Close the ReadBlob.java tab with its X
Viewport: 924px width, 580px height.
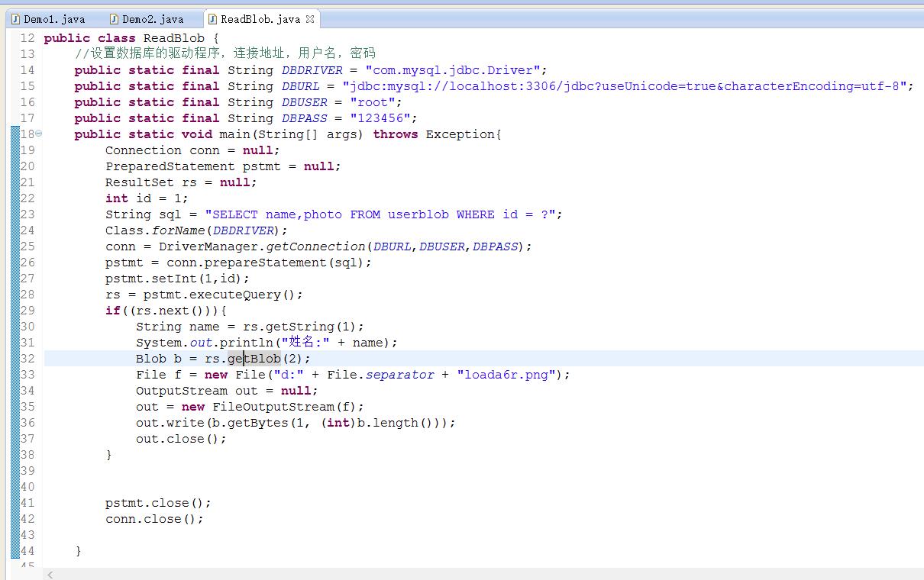(310, 19)
